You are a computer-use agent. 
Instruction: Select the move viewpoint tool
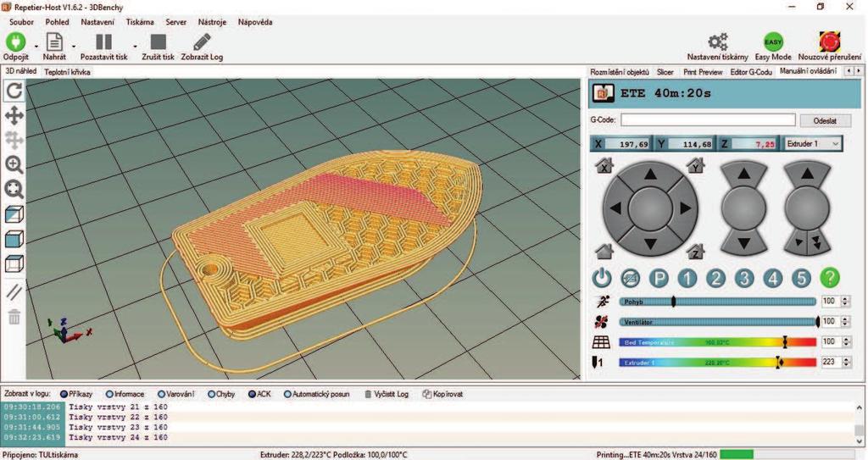tap(14, 116)
